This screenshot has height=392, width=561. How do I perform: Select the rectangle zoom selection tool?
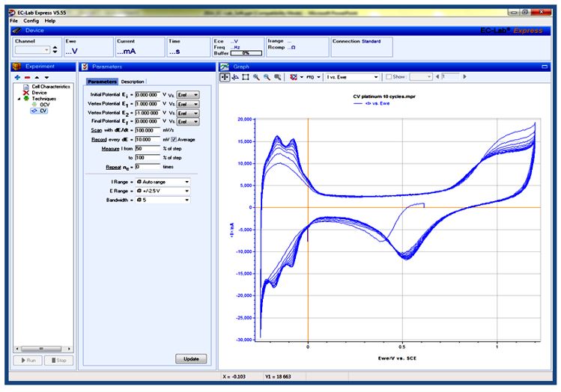click(x=246, y=77)
